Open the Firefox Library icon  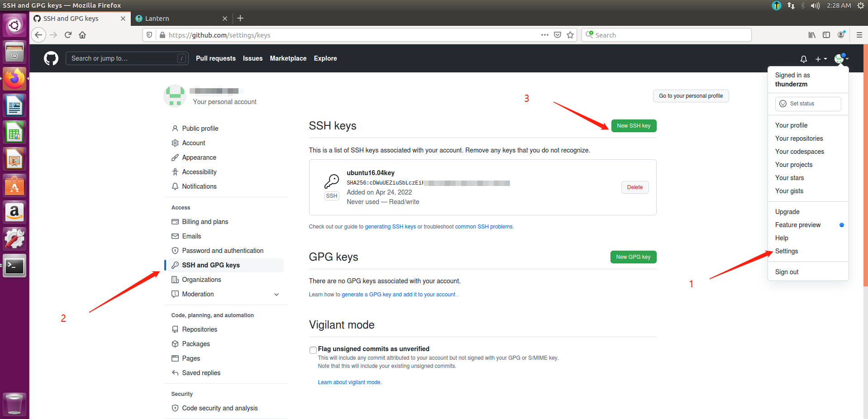811,35
